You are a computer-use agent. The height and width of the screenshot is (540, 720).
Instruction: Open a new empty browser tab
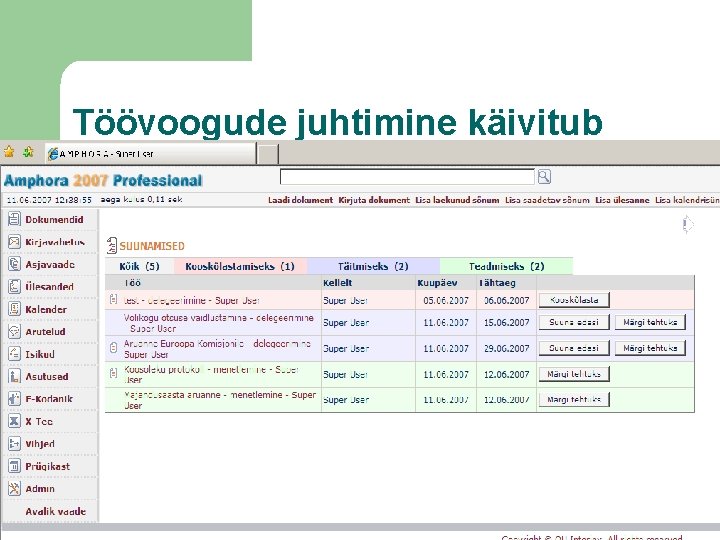pos(268,154)
